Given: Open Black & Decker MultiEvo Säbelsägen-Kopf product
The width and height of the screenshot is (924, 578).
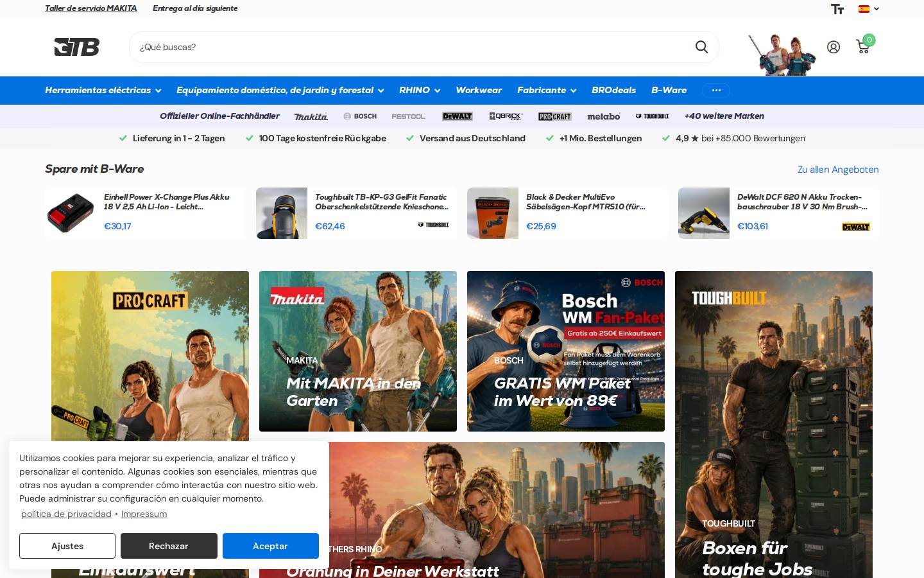Looking at the screenshot, I should [x=586, y=202].
